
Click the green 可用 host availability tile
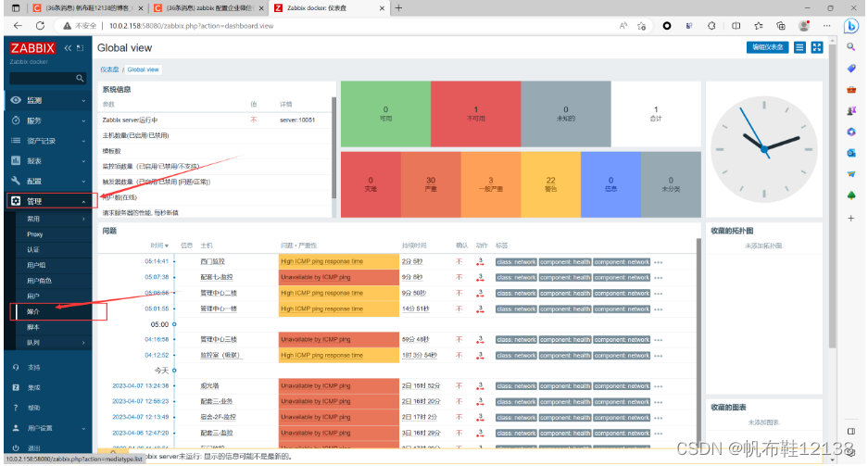[x=386, y=114]
